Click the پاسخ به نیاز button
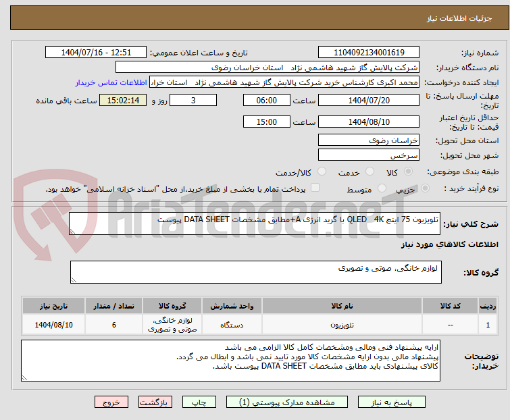The image size is (510, 420). click(391, 402)
